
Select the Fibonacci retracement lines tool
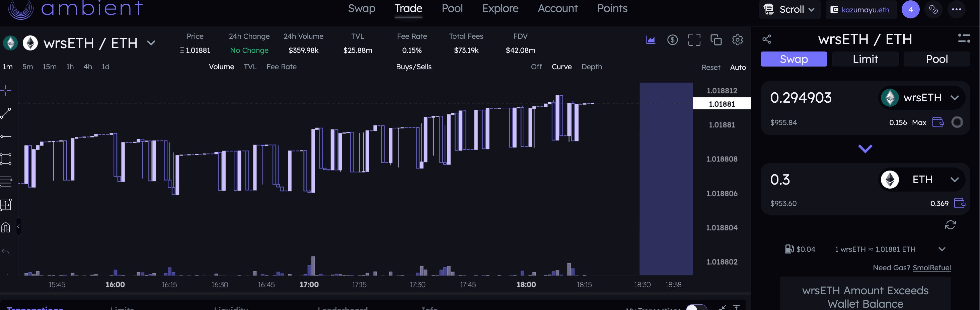(6, 182)
